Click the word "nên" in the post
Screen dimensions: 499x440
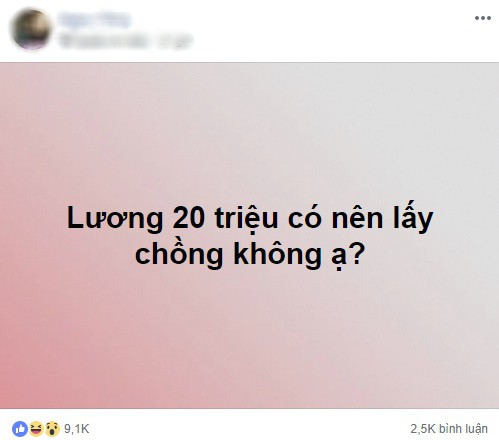coord(357,219)
